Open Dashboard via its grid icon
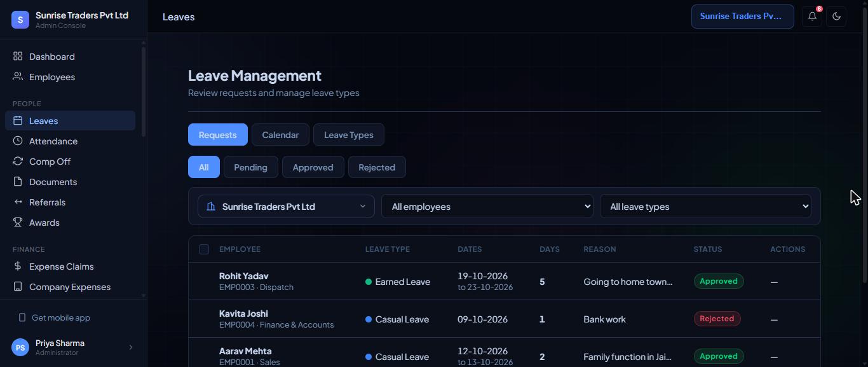 18,57
